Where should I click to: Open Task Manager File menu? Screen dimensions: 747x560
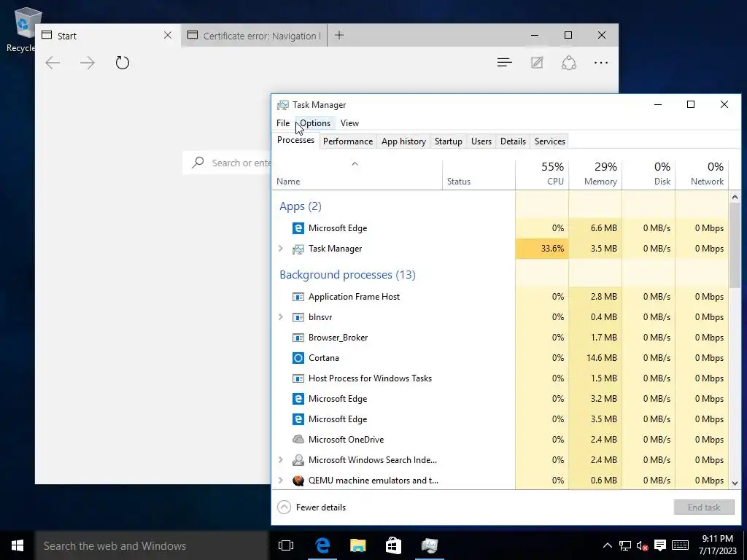[283, 122]
